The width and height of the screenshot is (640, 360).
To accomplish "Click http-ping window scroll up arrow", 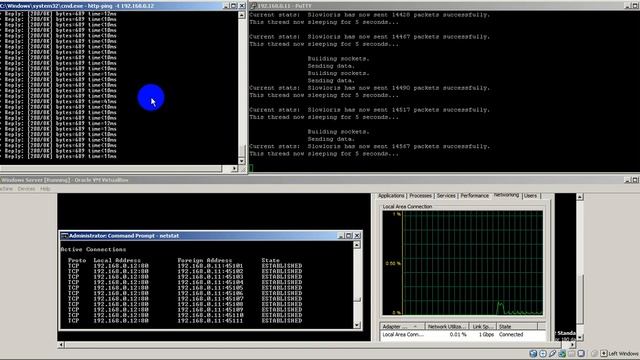I will click(242, 15).
